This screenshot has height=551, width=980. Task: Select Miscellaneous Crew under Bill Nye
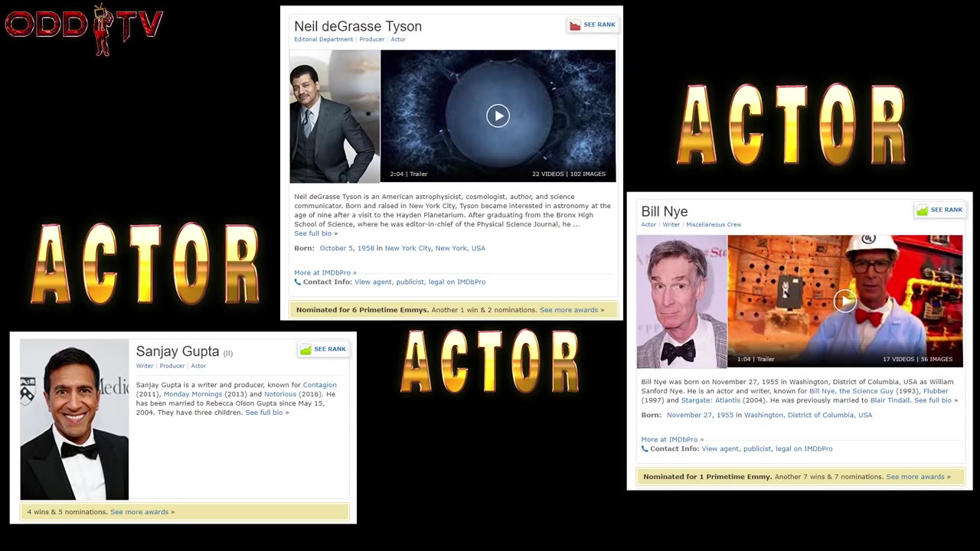coord(714,224)
